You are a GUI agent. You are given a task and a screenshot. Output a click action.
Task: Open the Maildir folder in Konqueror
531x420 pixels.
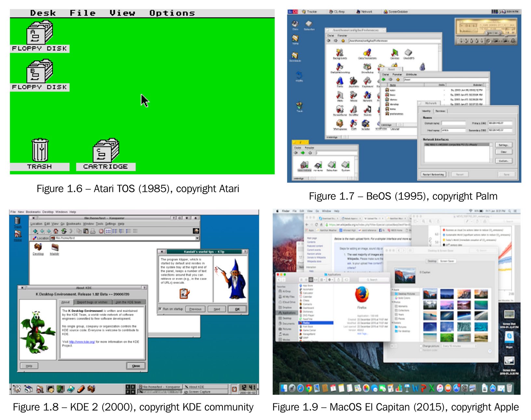pyautogui.click(x=55, y=249)
